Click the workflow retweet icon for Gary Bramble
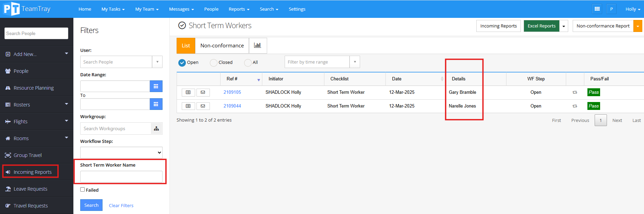 pyautogui.click(x=575, y=92)
